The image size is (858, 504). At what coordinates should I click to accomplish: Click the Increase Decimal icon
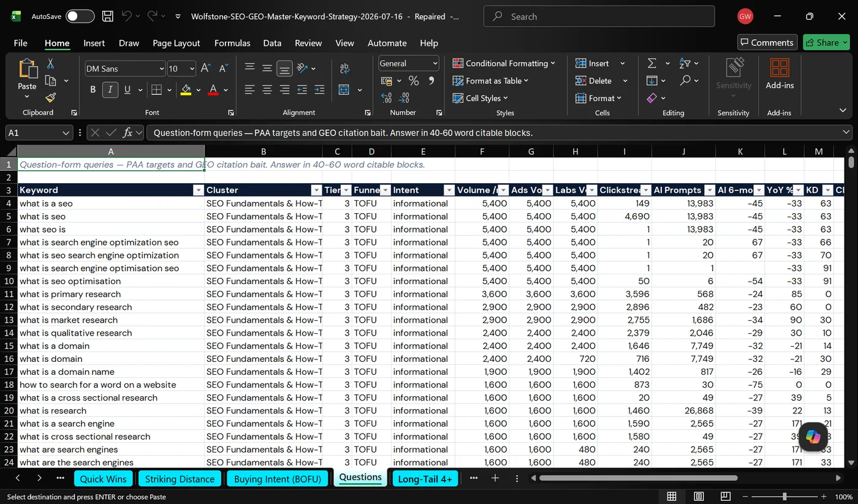pos(386,98)
